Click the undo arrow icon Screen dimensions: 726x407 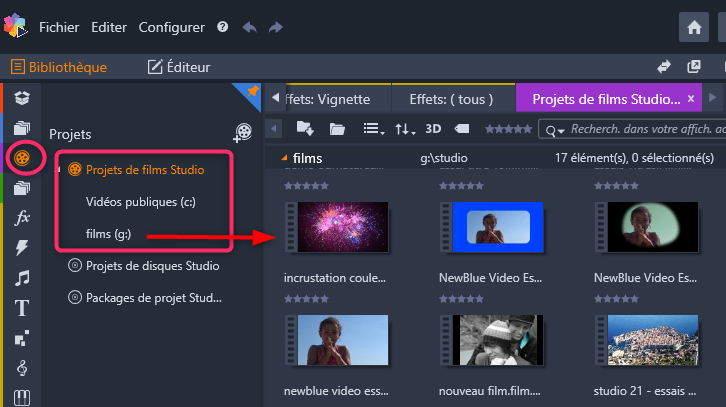tap(250, 27)
